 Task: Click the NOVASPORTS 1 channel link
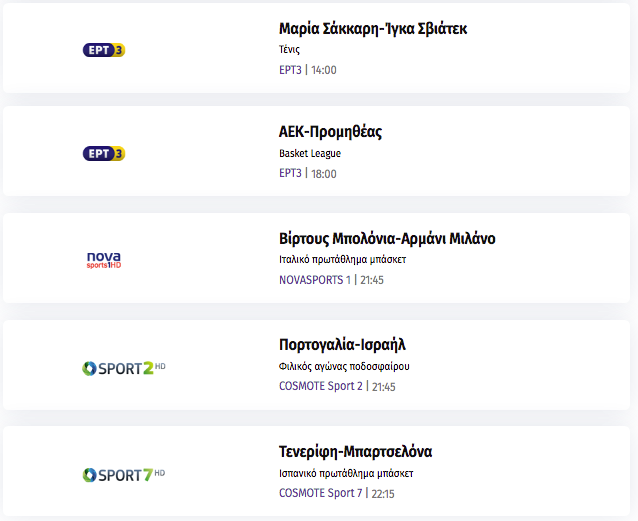click(315, 280)
